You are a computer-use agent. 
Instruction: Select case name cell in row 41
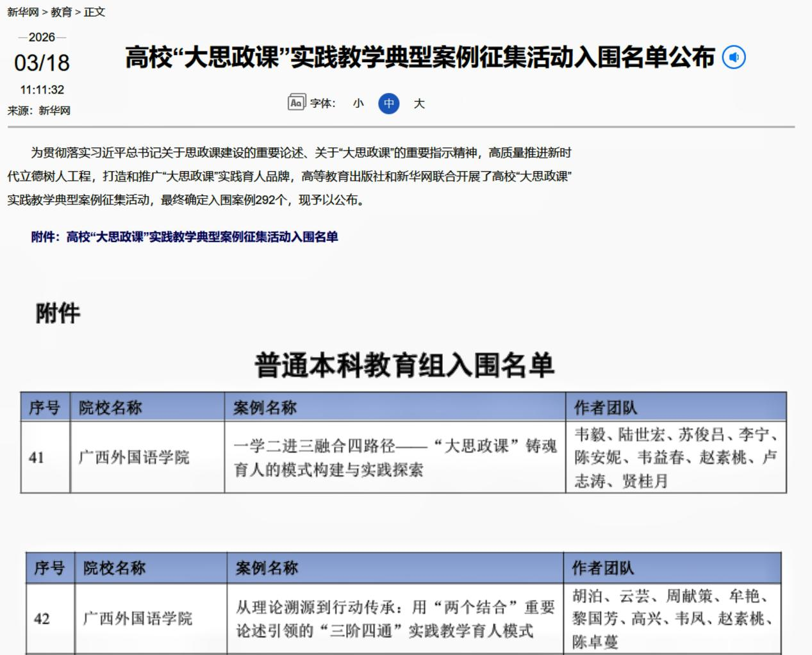point(395,458)
